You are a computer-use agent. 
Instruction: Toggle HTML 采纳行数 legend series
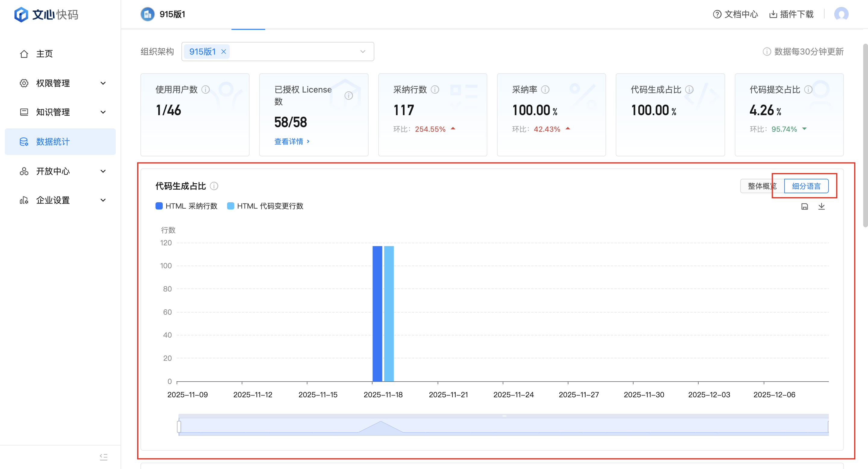186,206
